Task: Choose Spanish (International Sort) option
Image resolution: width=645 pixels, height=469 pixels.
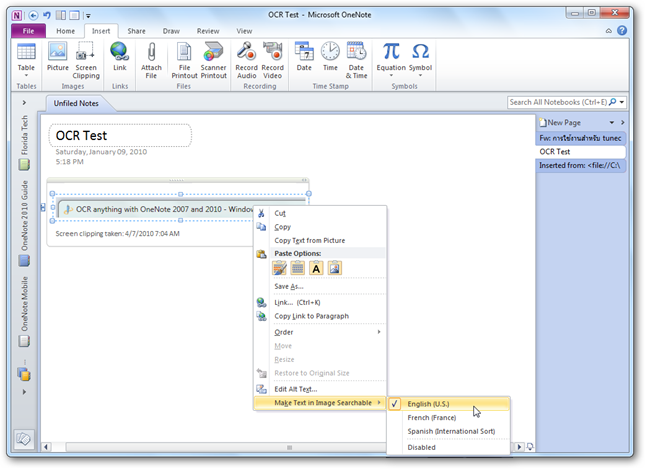Action: (x=449, y=431)
